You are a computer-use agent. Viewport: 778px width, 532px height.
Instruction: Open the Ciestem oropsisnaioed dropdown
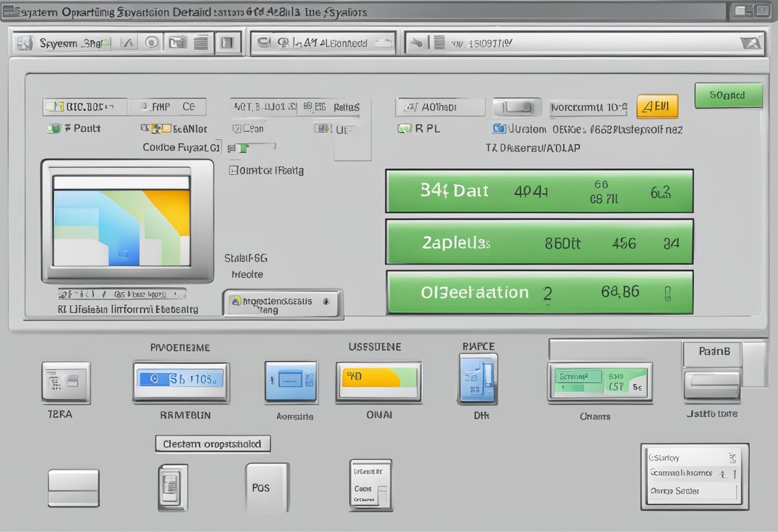[x=212, y=443]
